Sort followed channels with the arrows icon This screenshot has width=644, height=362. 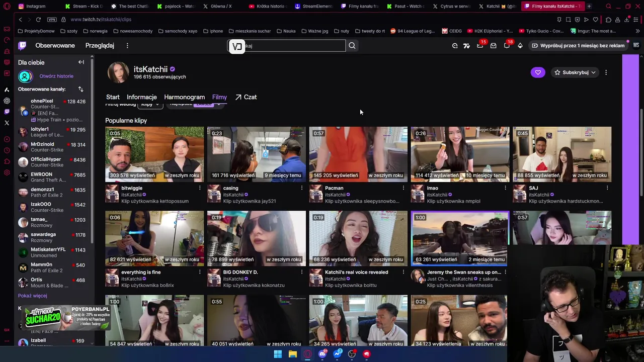[80, 89]
